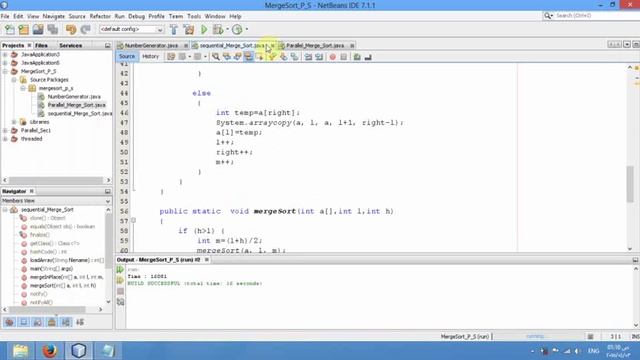Click the Search (Ctrl+I) field
Screen dimensions: 640x360
coord(592,16)
